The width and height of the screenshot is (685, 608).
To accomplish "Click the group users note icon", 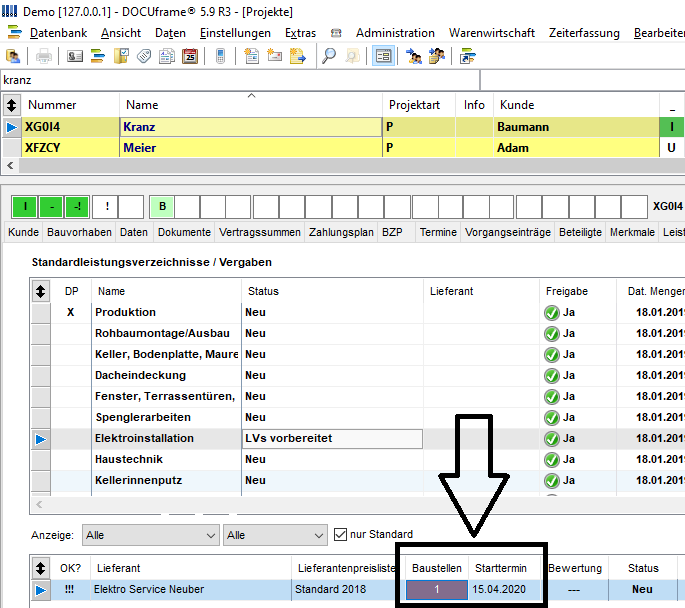I will click(x=437, y=56).
